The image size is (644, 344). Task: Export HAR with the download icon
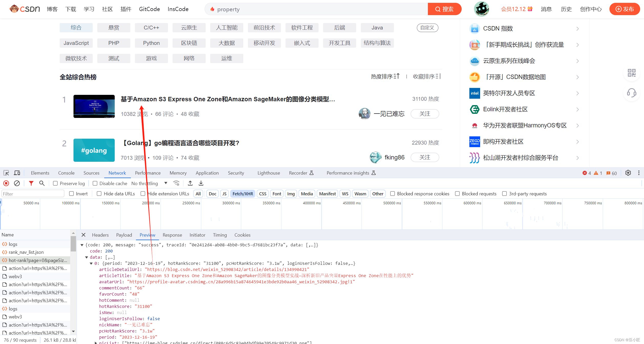[201, 183]
